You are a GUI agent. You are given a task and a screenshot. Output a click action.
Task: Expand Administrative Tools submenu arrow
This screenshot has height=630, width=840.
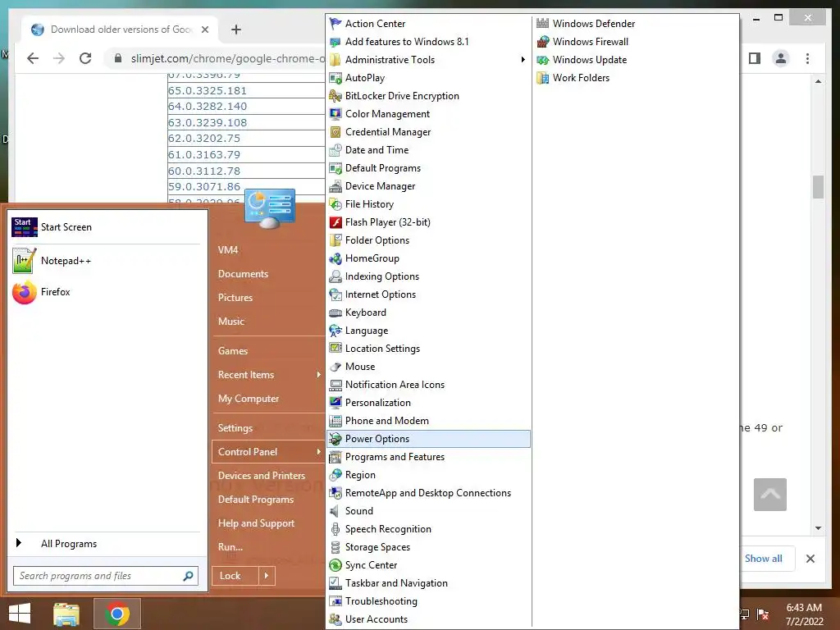click(x=523, y=59)
